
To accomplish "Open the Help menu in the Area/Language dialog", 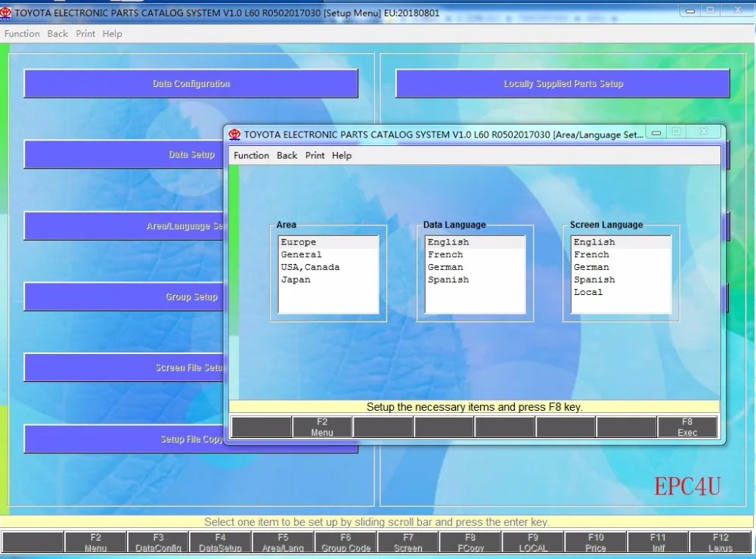I will point(342,155).
